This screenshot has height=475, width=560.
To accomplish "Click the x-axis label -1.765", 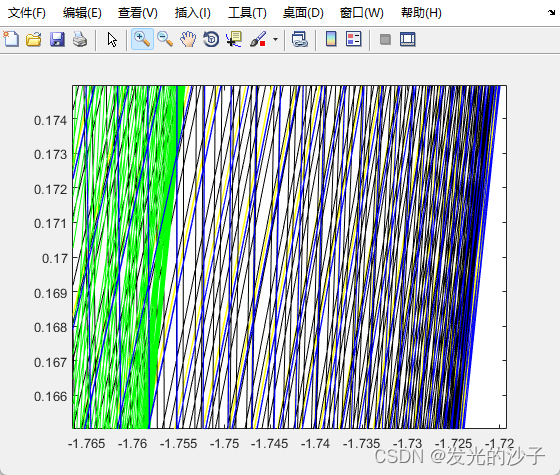I will (x=86, y=444).
